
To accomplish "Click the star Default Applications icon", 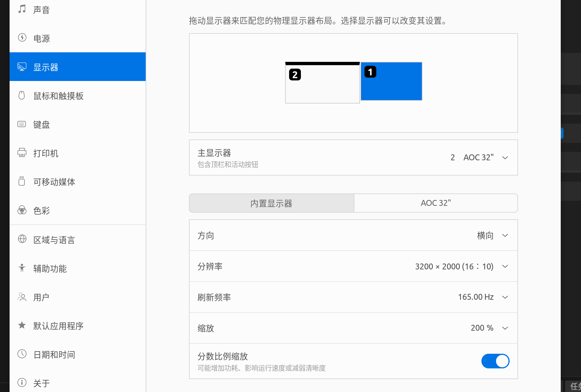I will tap(22, 325).
